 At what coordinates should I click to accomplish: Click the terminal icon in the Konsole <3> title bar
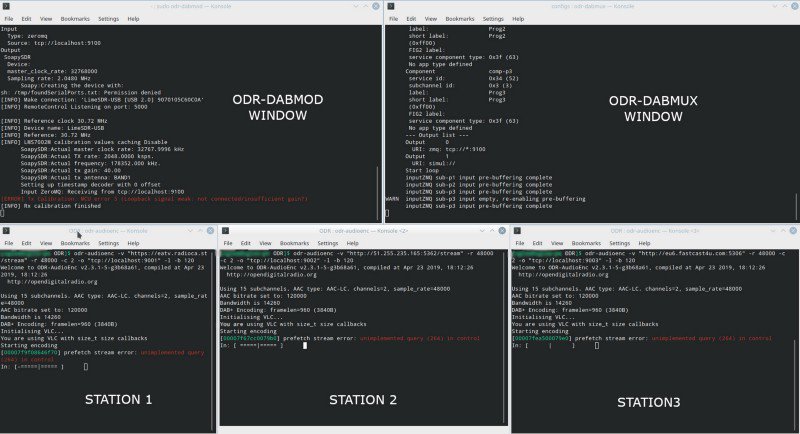click(x=517, y=231)
